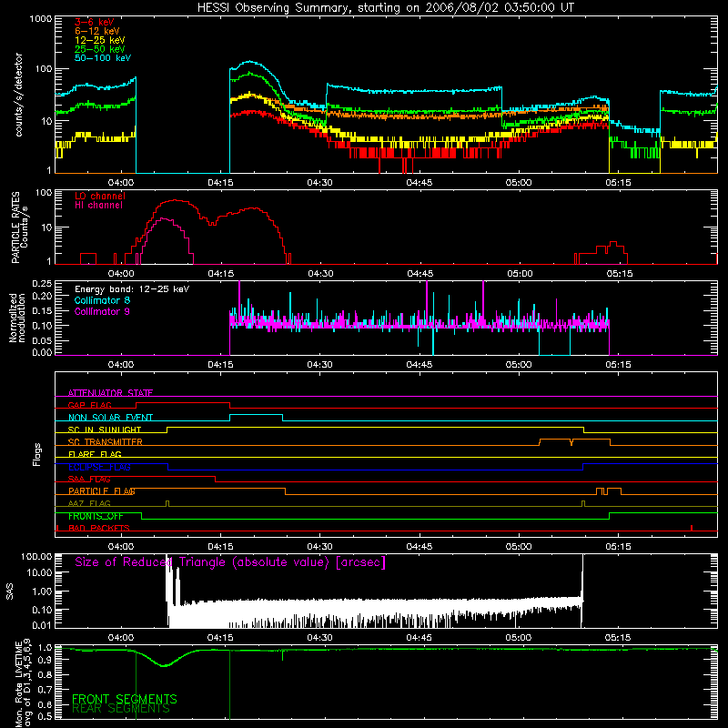Viewport: 728px width, 728px height.
Task: Select the ECLIPSE_FLAG label
Action: click(99, 467)
